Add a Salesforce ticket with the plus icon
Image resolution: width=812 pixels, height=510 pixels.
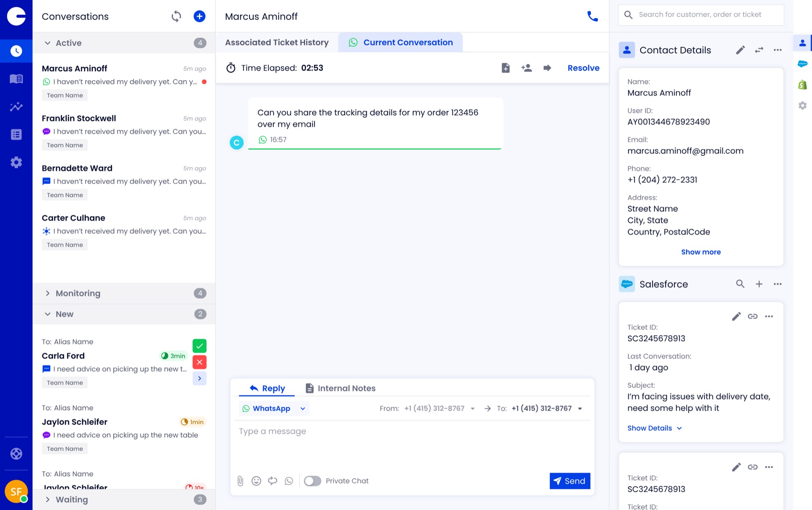point(759,284)
